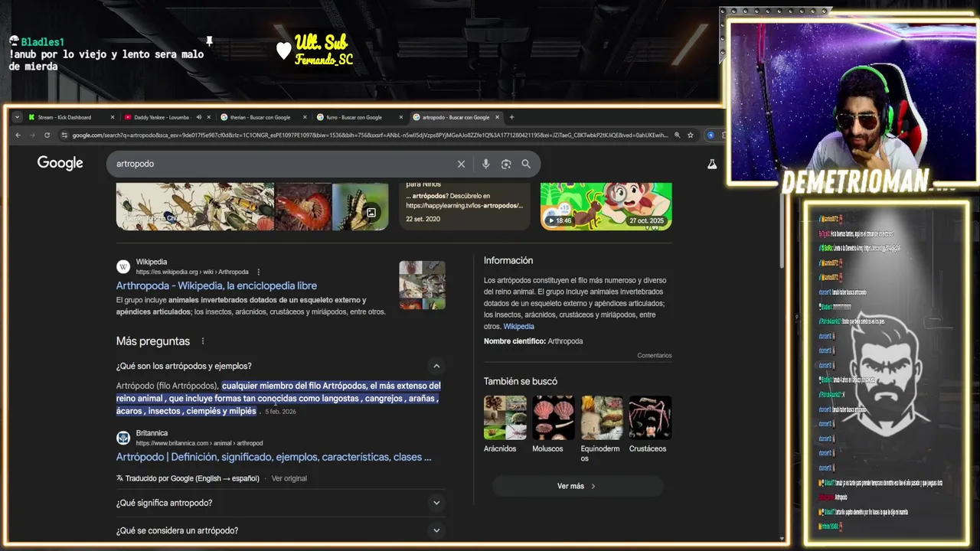Click the Wikipedia favicon on result

pos(123,266)
